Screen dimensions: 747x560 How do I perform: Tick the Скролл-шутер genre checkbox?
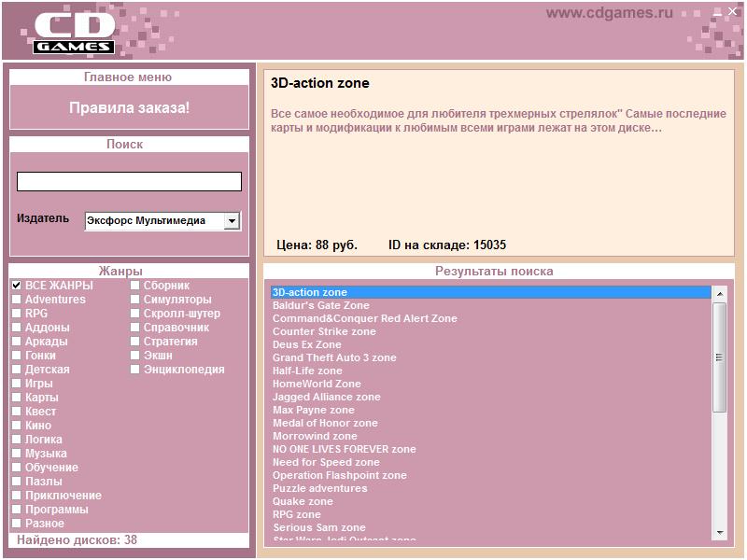point(135,314)
